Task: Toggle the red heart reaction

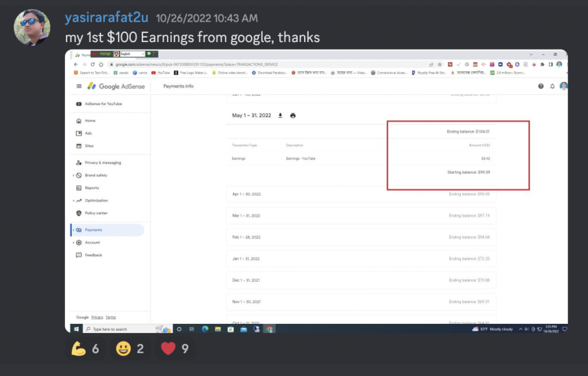Action: pos(175,348)
